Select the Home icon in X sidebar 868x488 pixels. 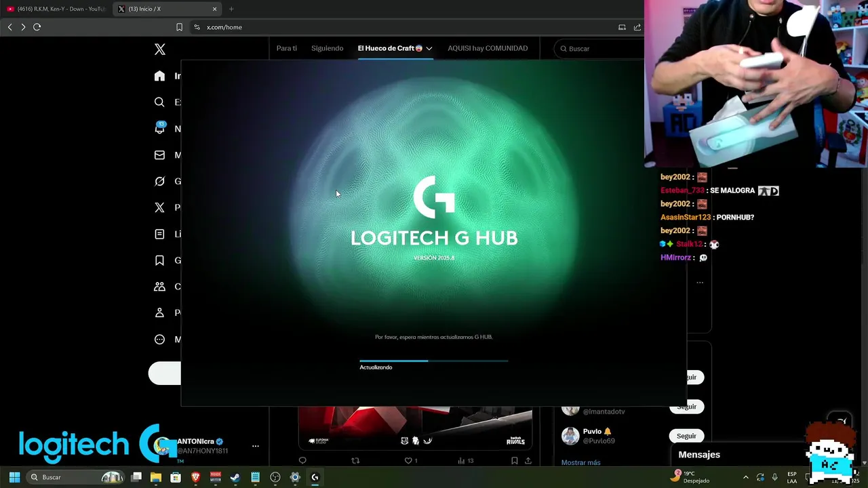tap(159, 76)
